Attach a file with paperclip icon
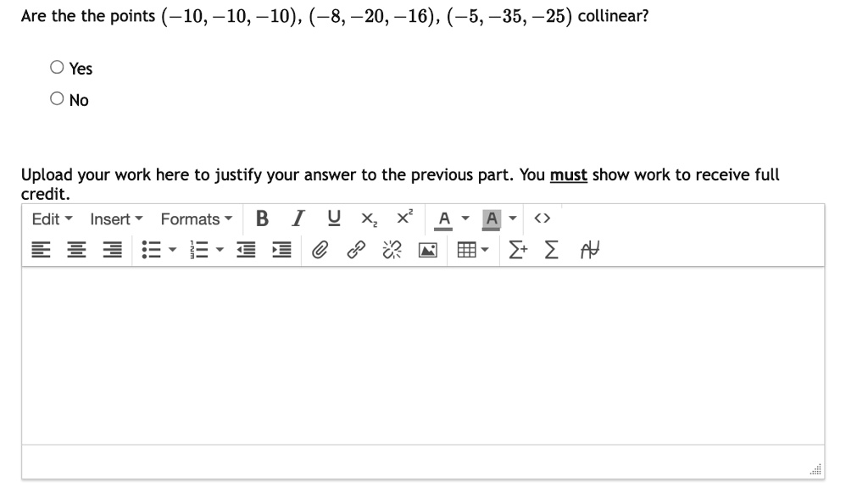The width and height of the screenshot is (868, 498). pos(320,250)
